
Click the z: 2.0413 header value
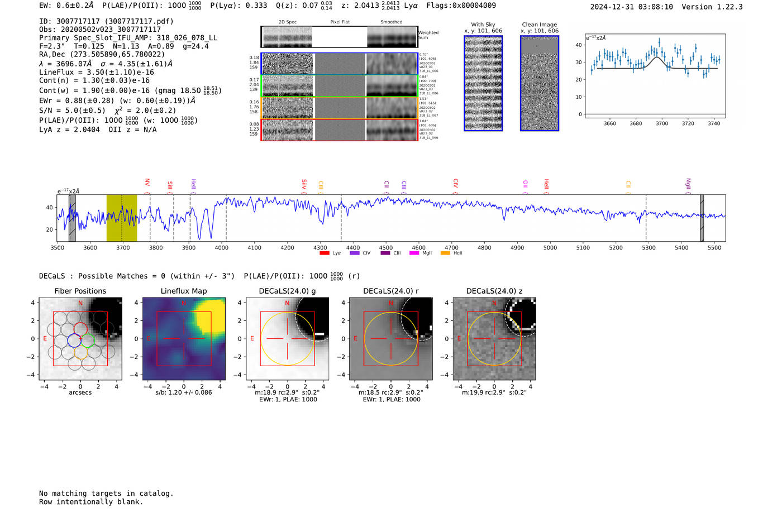tap(370, 6)
